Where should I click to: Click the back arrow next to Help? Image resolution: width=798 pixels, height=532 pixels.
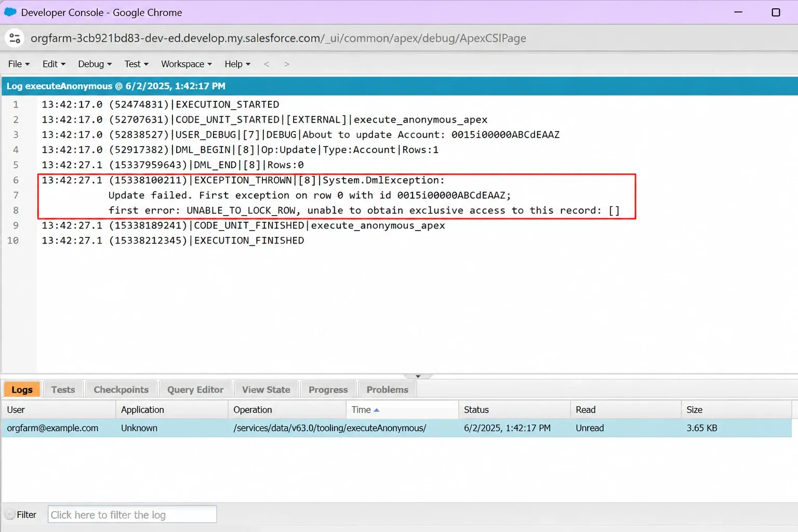(267, 64)
